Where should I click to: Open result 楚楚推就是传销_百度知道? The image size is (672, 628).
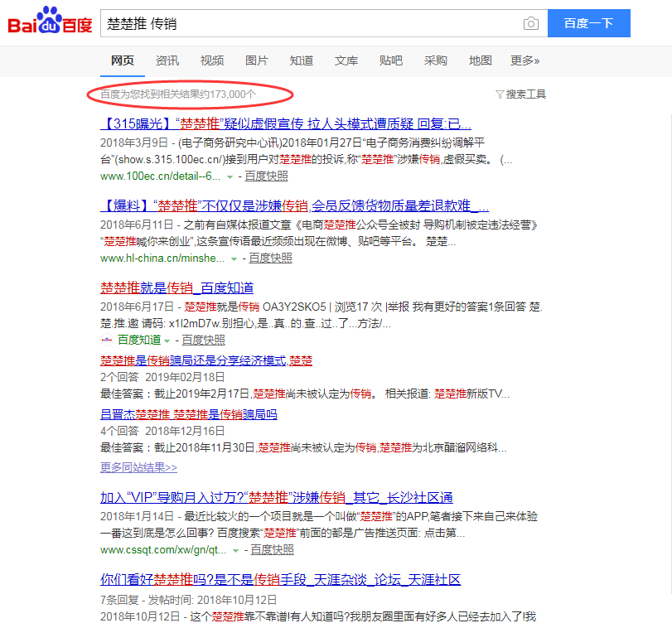[177, 287]
